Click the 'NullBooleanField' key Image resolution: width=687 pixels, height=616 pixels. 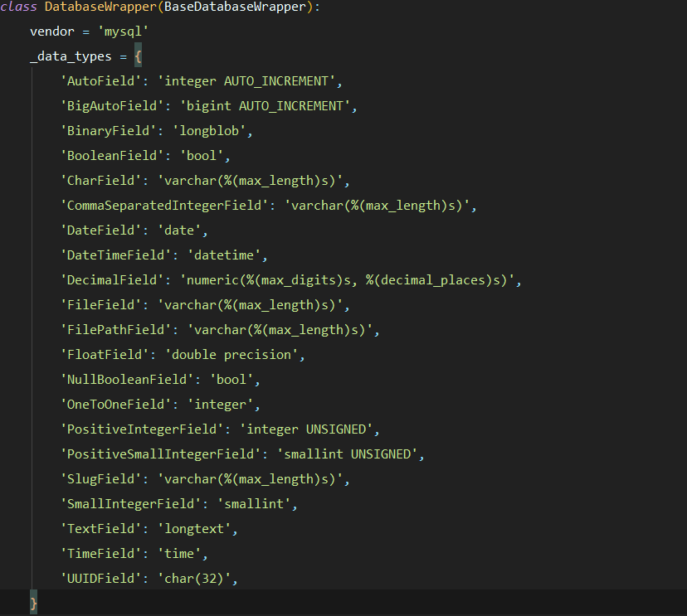[129, 380]
